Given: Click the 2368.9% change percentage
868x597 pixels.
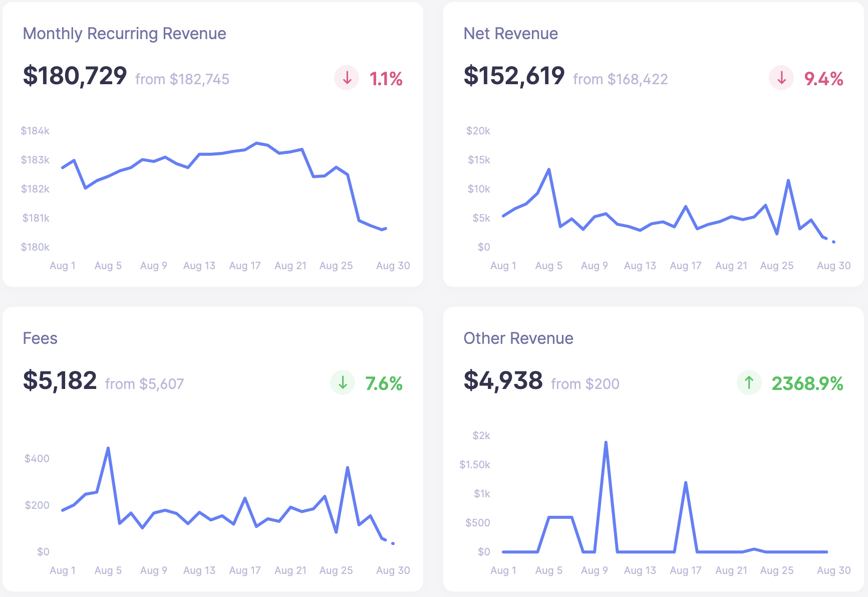Looking at the screenshot, I should (x=807, y=383).
